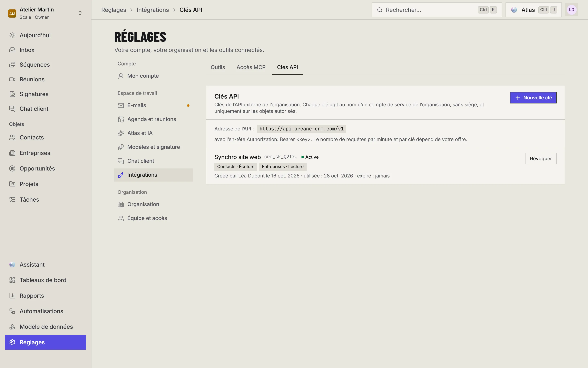
Task: Click the Synchro site web key name
Action: [237, 157]
